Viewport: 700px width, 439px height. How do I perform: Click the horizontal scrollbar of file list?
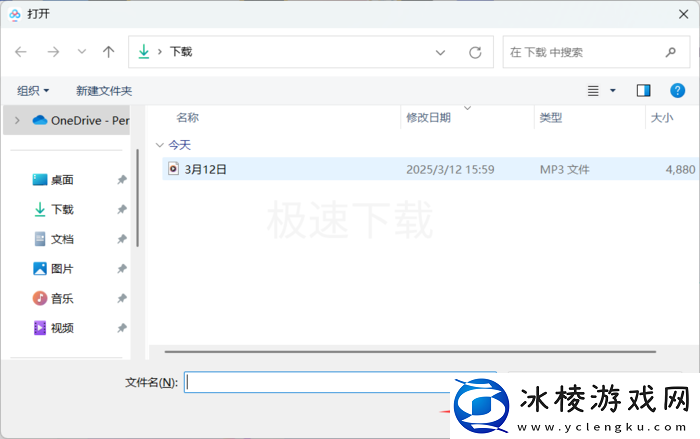[410, 351]
